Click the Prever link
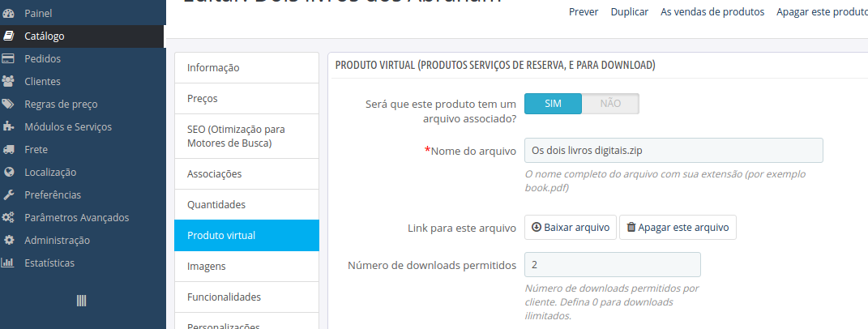The image size is (868, 329). pyautogui.click(x=584, y=11)
